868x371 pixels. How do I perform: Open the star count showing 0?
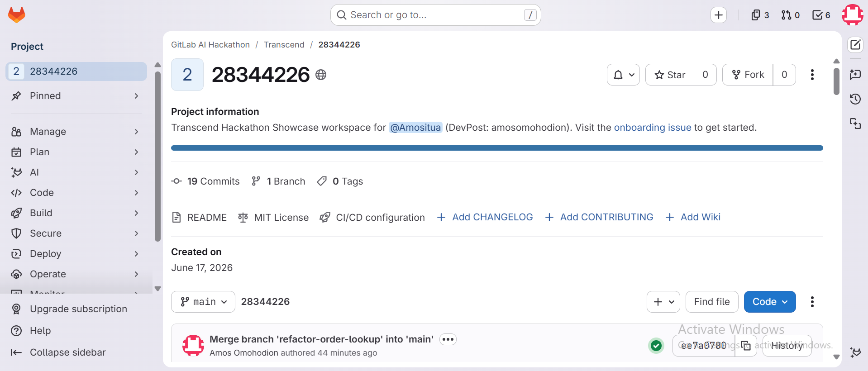pyautogui.click(x=705, y=75)
